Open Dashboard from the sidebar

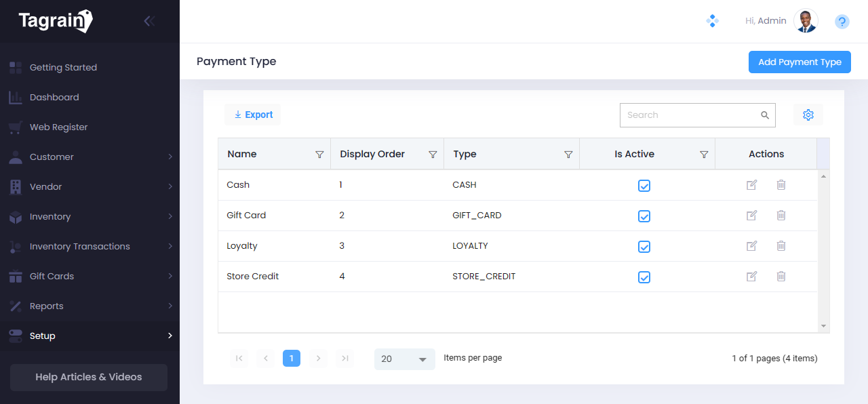point(54,98)
